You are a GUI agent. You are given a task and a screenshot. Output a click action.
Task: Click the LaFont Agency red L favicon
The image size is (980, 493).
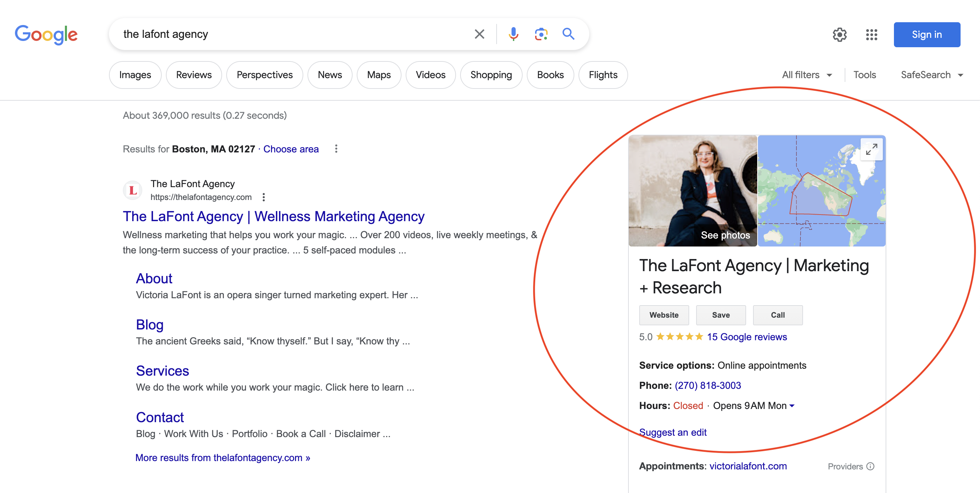coord(133,190)
